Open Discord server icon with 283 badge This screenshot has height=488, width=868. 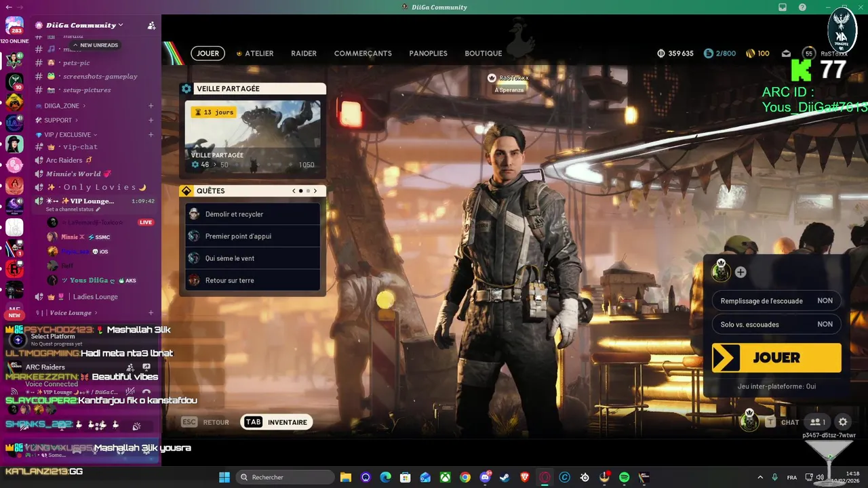tap(14, 26)
